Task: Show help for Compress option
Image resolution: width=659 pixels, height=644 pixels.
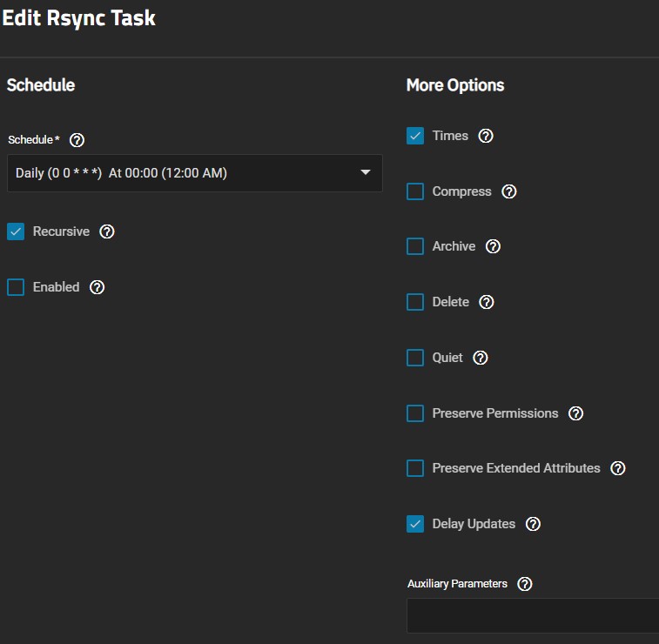Action: (509, 191)
